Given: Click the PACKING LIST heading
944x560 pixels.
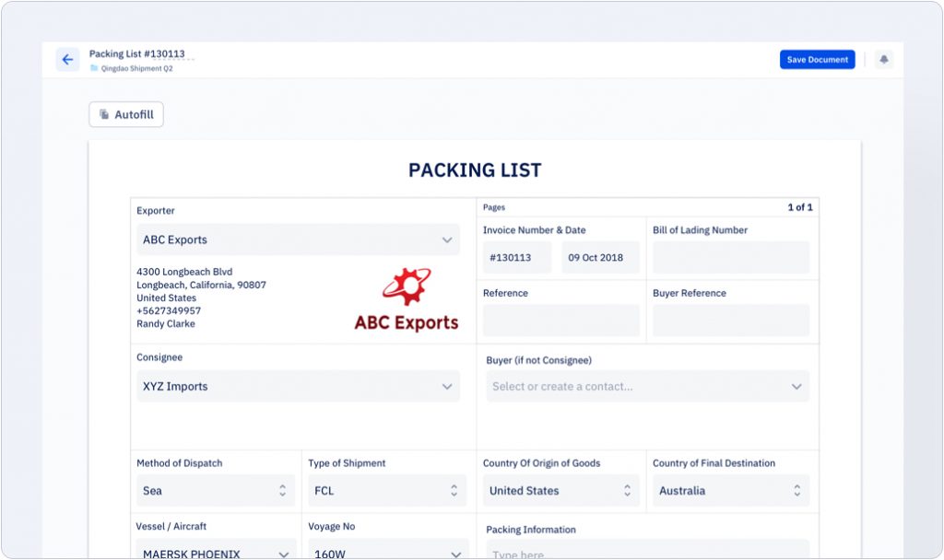Looking at the screenshot, I should [x=475, y=170].
